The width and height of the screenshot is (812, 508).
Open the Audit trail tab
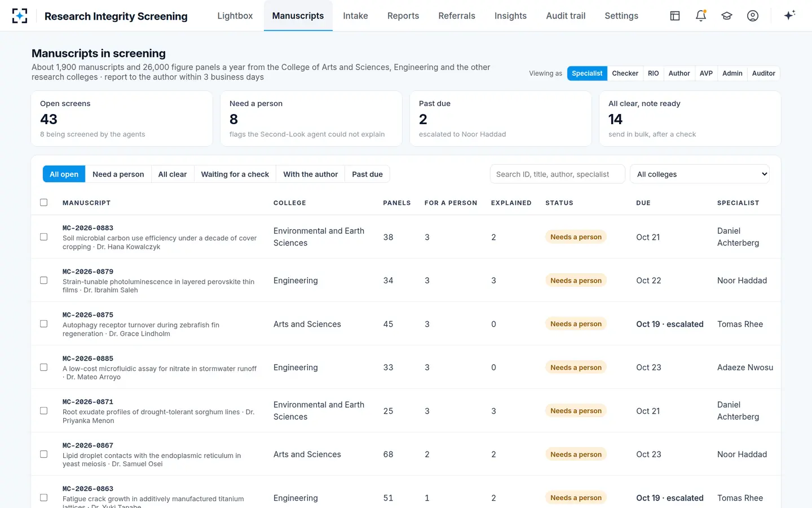coord(566,16)
